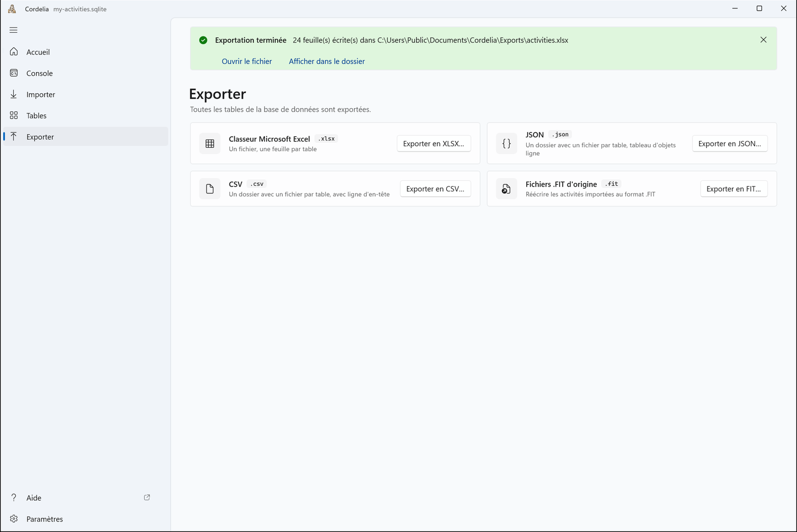797x532 pixels.
Task: Click the exported file path text
Action: (473, 40)
